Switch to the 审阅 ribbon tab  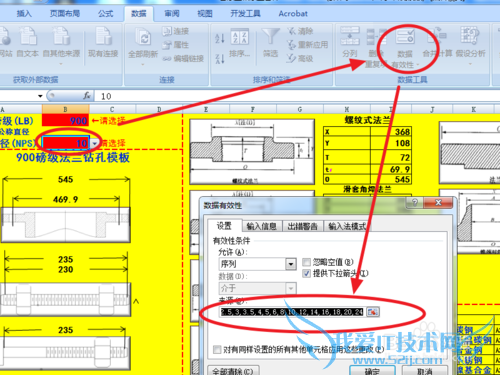[x=172, y=14]
